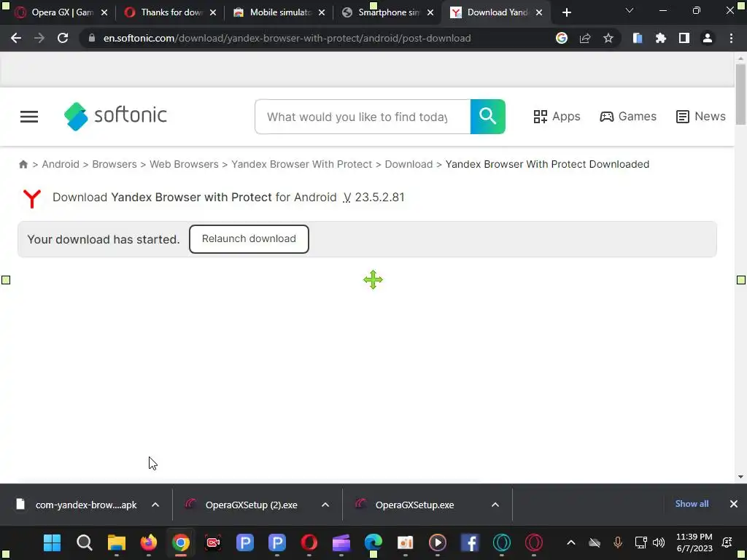Screen dimensions: 747x560
Task: Click the volume icon in system tray
Action: pos(659,542)
